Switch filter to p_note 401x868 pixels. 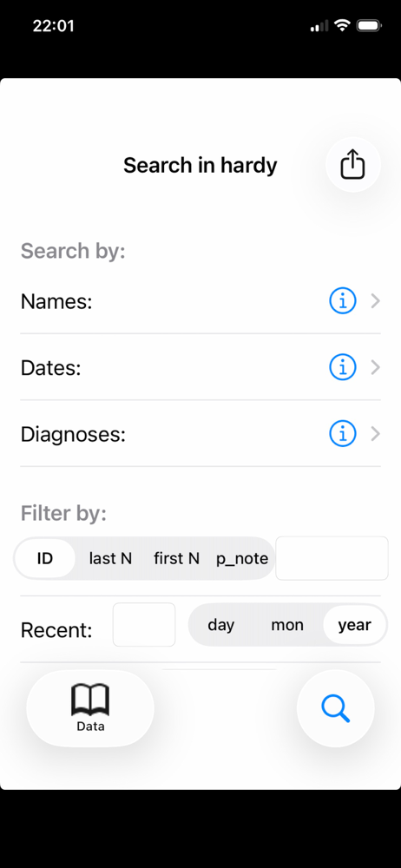242,558
